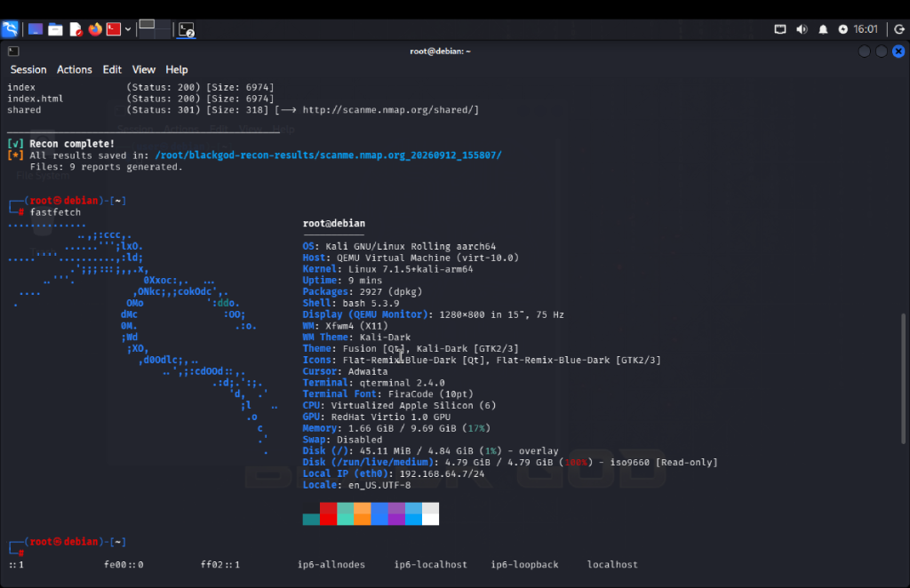Click the red color block in fastfetch palette
Image resolution: width=910 pixels, height=588 pixels.
[x=329, y=513]
